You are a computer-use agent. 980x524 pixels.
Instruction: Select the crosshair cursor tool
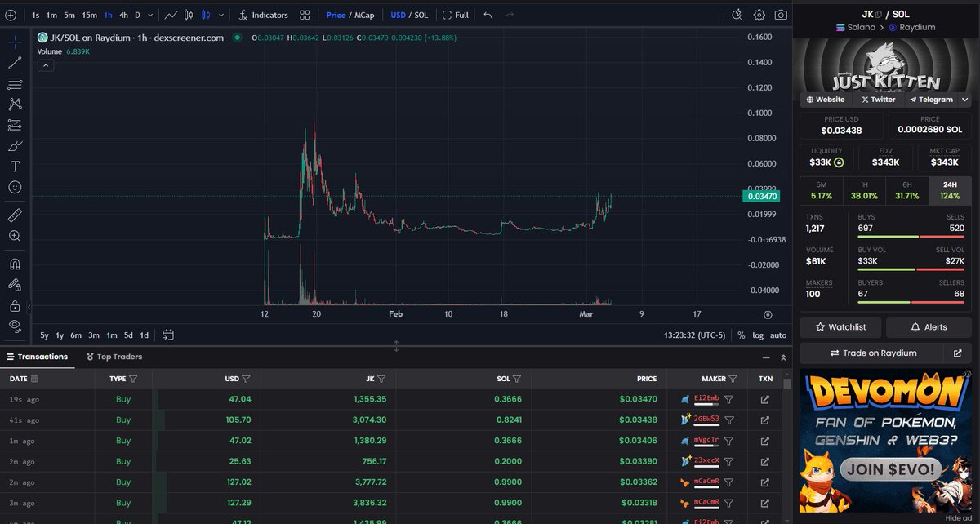point(15,41)
